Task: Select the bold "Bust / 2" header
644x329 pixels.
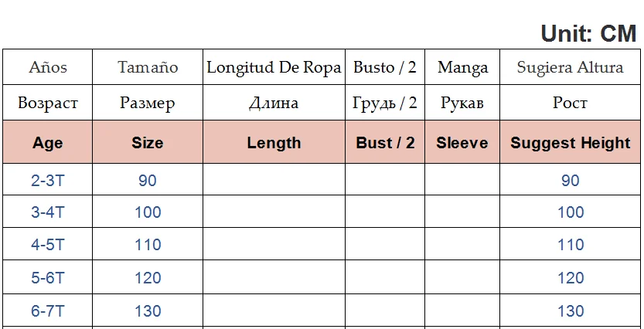Action: [x=385, y=143]
